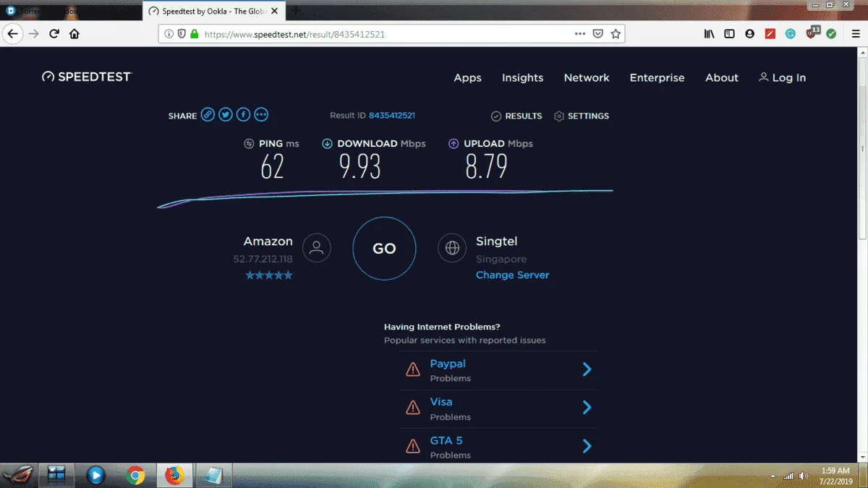
Task: Click the user avatar icon beside Amazon
Action: pos(316,247)
